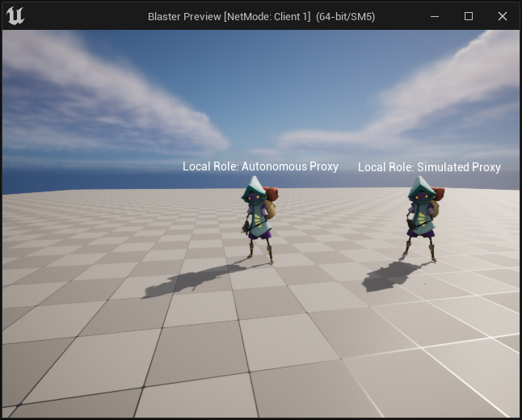The height and width of the screenshot is (420, 522).
Task: Click the character under the Simulated Proxy label
Action: pyautogui.click(x=423, y=219)
